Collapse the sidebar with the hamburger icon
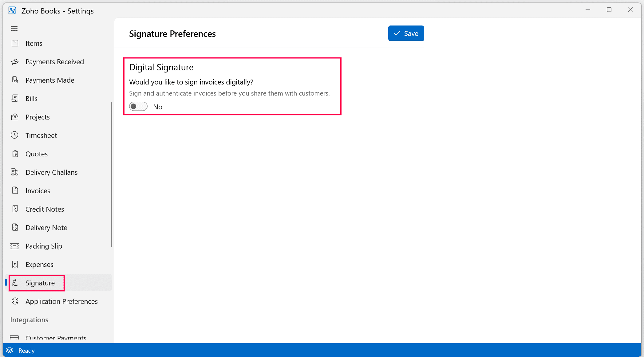This screenshot has height=357, width=644. [14, 28]
